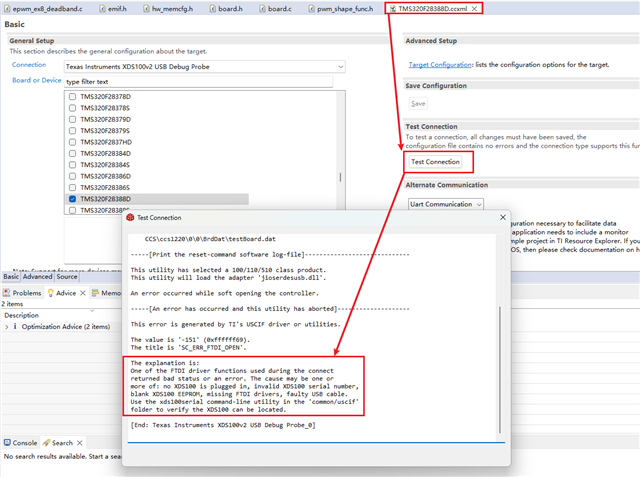The height and width of the screenshot is (477, 640).
Task: Check the TMS320F28379S device checkbox
Action: [x=73, y=131]
